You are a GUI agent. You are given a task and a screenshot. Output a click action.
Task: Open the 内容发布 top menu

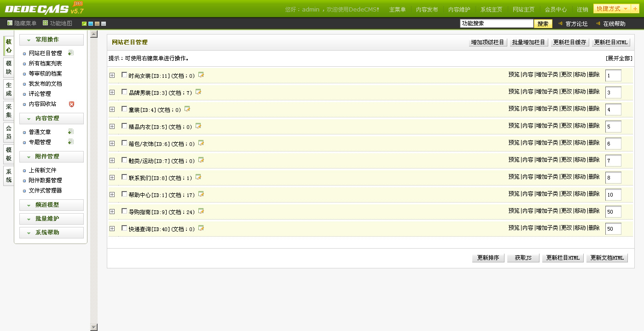pyautogui.click(x=427, y=9)
